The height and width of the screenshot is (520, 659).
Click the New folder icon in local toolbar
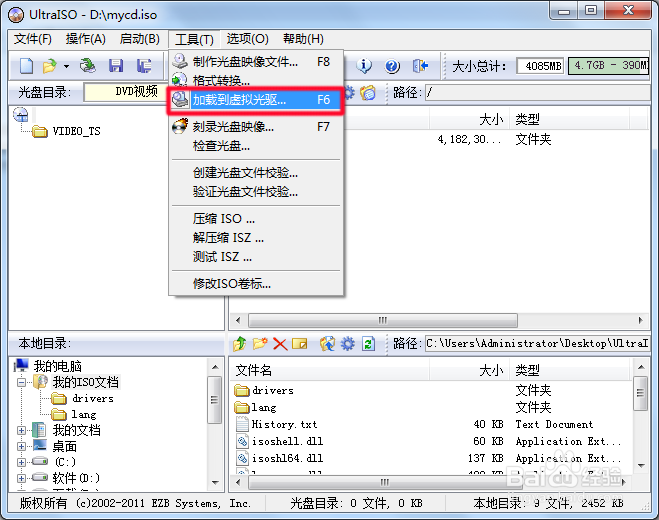click(260, 343)
